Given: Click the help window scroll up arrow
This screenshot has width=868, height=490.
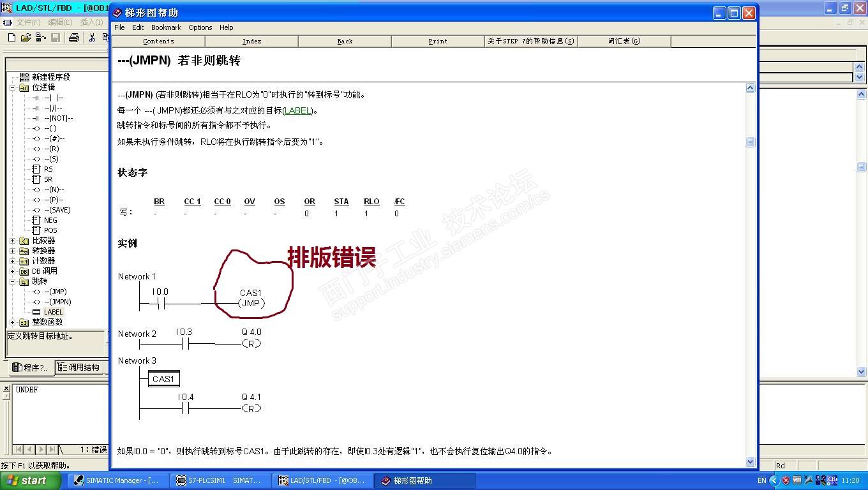Looking at the screenshot, I should point(750,88).
